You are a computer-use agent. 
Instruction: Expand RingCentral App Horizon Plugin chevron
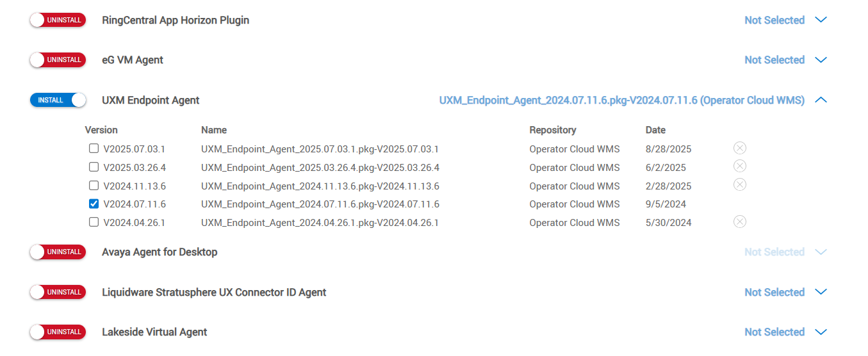[821, 20]
